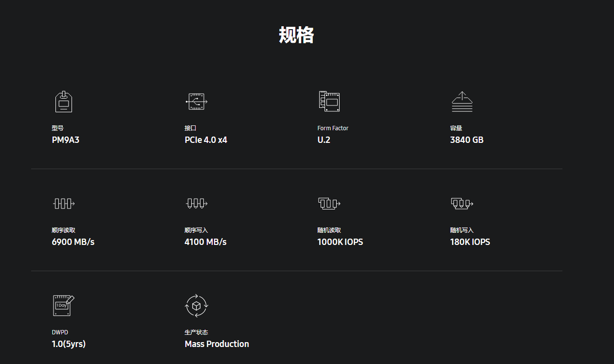The image size is (614, 364).
Task: Click the Mass Production value
Action: [217, 344]
